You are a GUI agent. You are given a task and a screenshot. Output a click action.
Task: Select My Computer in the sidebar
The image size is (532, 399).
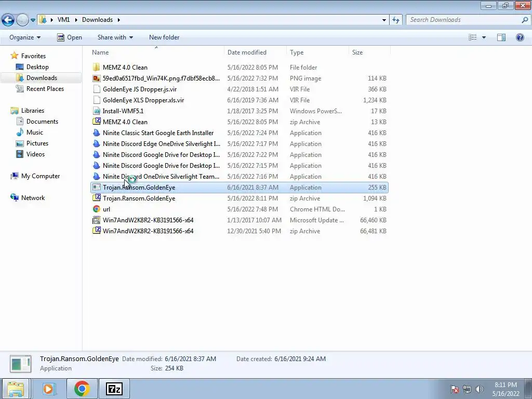point(41,176)
